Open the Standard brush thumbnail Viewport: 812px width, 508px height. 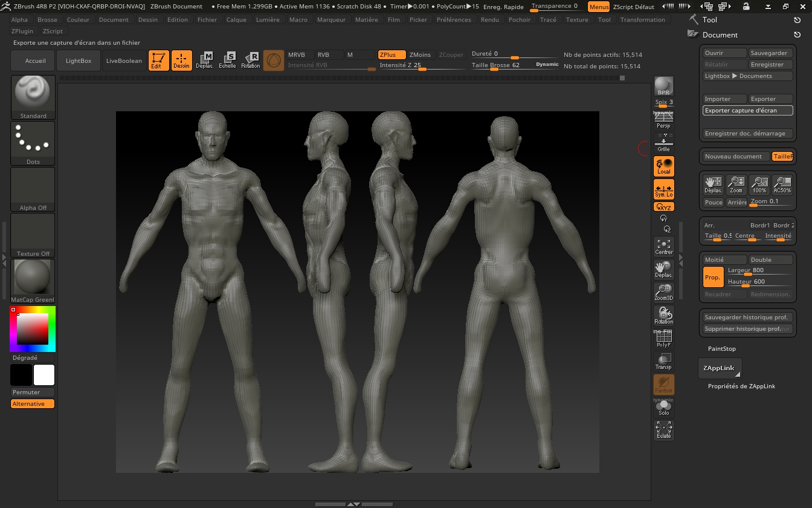pos(33,97)
